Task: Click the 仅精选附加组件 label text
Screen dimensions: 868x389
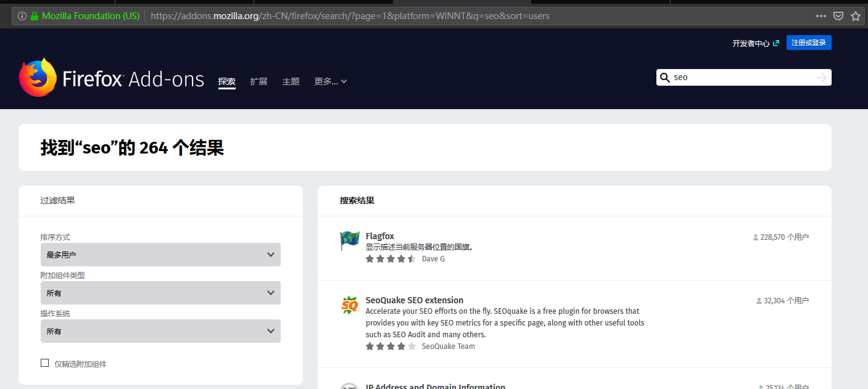Action: pyautogui.click(x=80, y=364)
